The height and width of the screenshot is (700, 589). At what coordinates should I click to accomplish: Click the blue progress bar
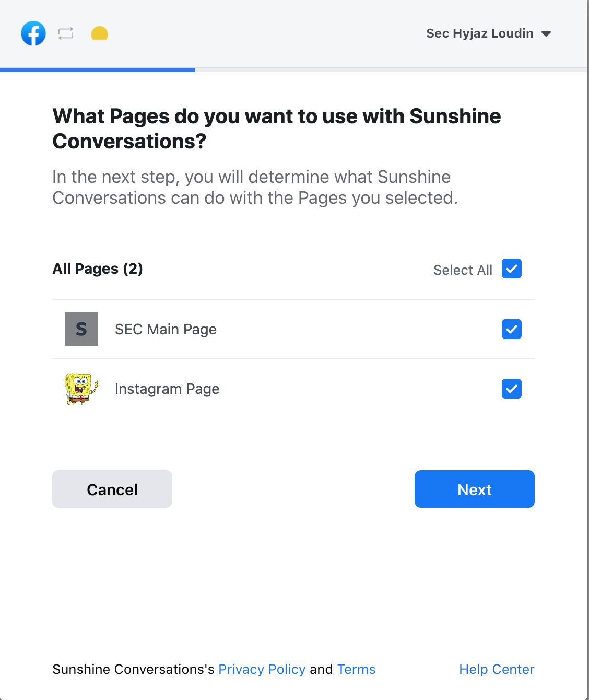[98, 69]
